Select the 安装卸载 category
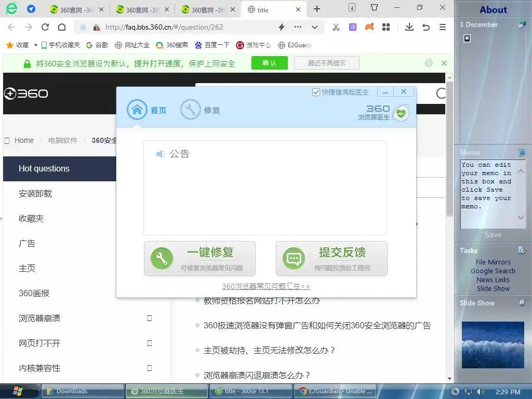The width and height of the screenshot is (532, 399). coord(35,194)
